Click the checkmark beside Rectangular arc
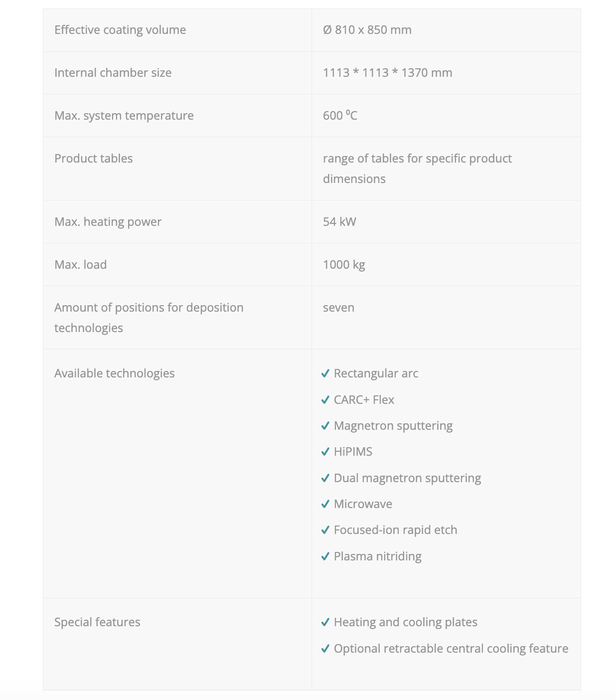Image resolution: width=616 pixels, height=700 pixels. [325, 373]
